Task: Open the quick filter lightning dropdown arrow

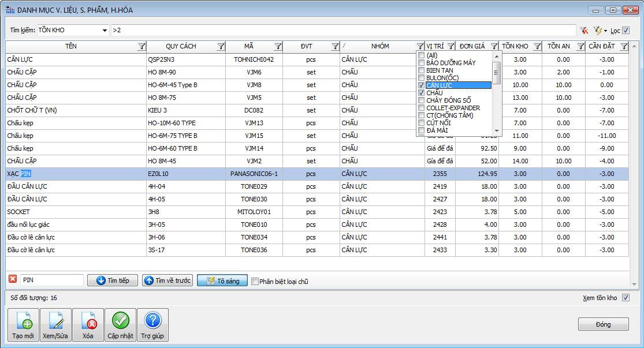Action: coord(605,31)
